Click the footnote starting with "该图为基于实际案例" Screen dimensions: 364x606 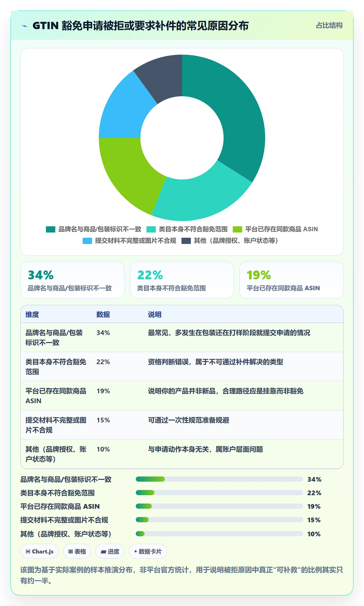(x=182, y=575)
